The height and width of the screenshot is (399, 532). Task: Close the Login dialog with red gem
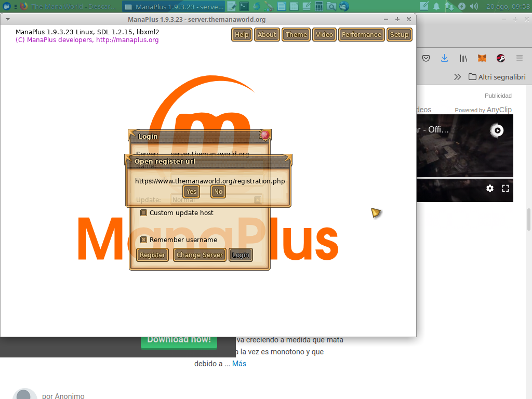click(x=264, y=136)
